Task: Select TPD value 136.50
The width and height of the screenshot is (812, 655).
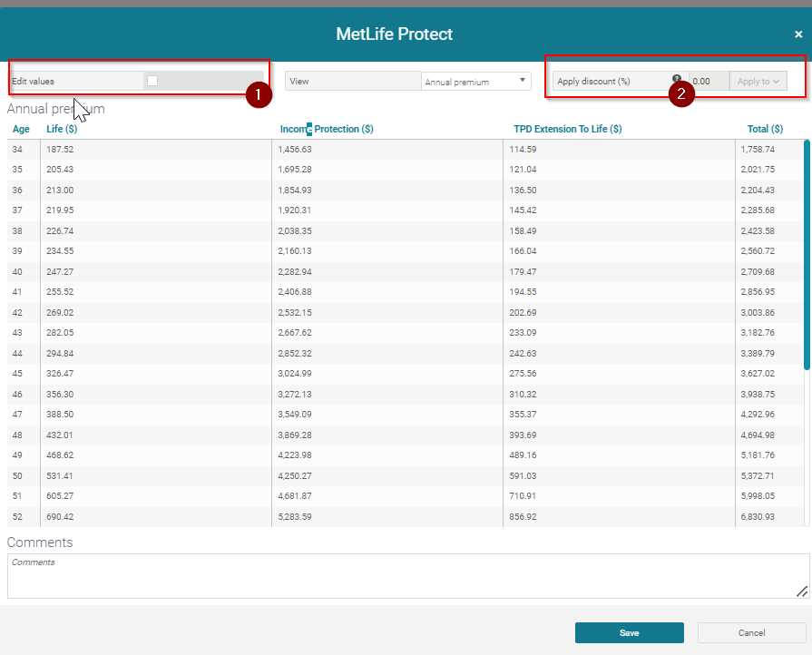Action: (x=523, y=190)
